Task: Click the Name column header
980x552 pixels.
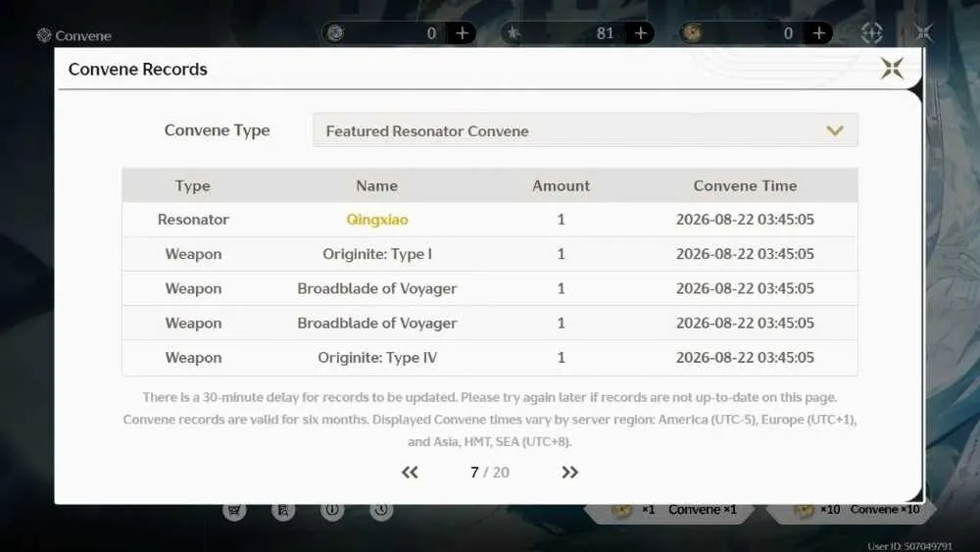Action: coord(377,185)
